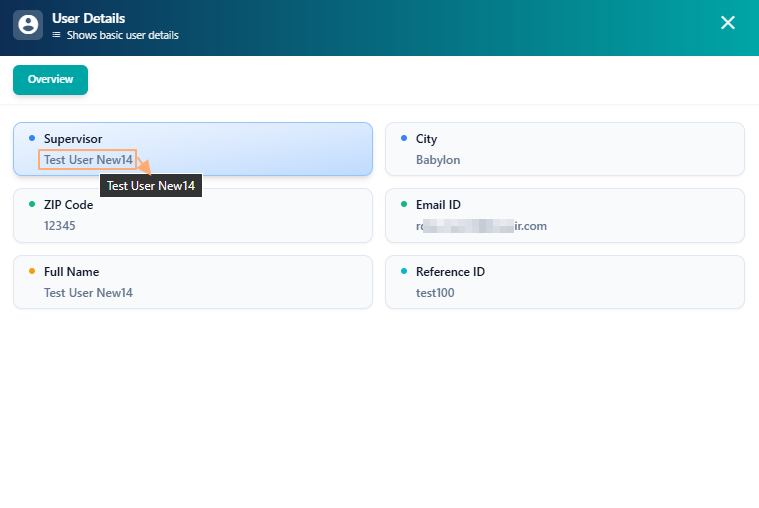The image size is (759, 508).
Task: Click the blurred email address value
Action: 481,226
